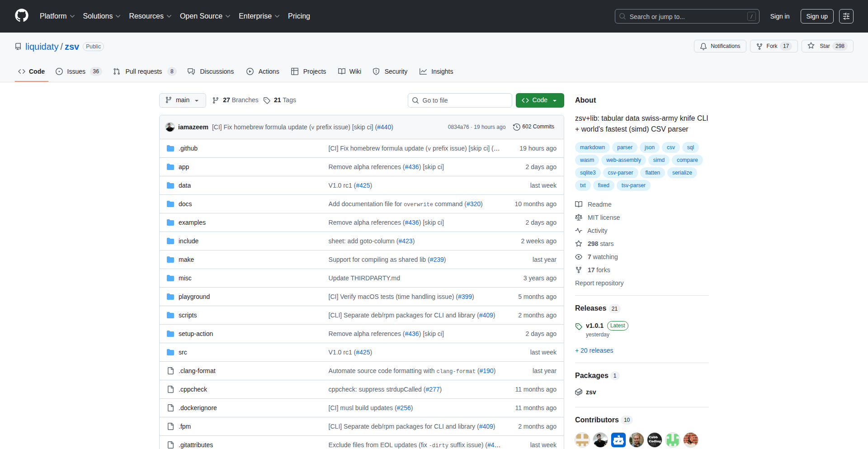Expand the green Code dropdown arrow
This screenshot has height=449, width=868.
(x=555, y=100)
